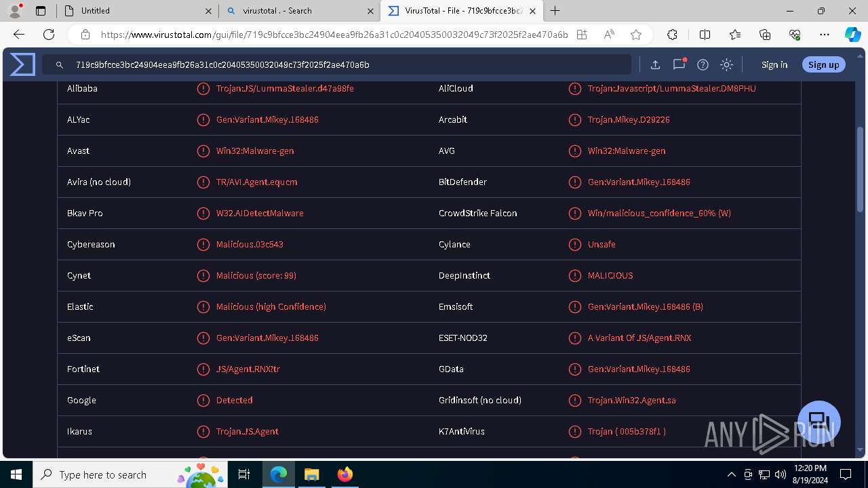Open File Explorer from taskbar
This screenshot has height=488, width=868.
311,474
